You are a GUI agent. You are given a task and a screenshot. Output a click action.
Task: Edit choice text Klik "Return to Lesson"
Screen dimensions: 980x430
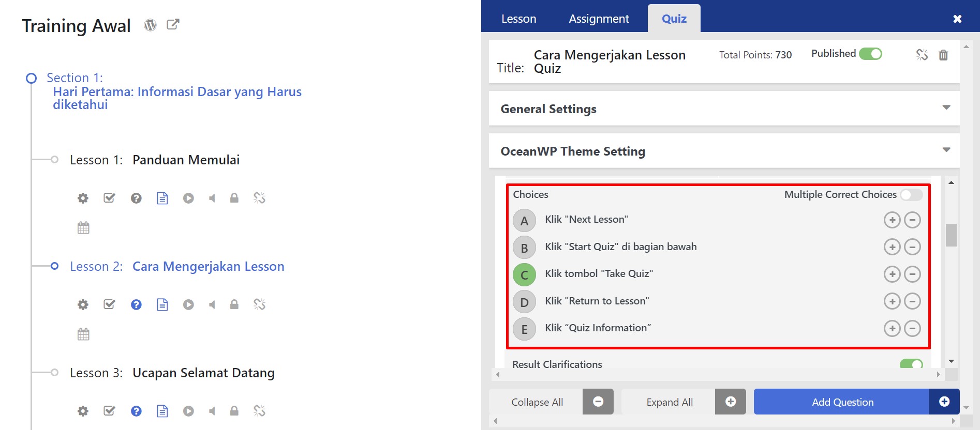tap(597, 301)
